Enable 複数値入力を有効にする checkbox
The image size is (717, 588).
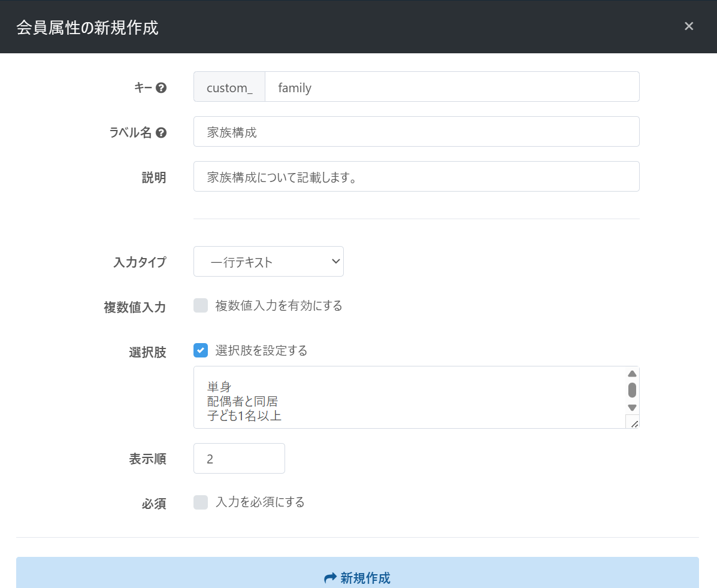coord(201,306)
